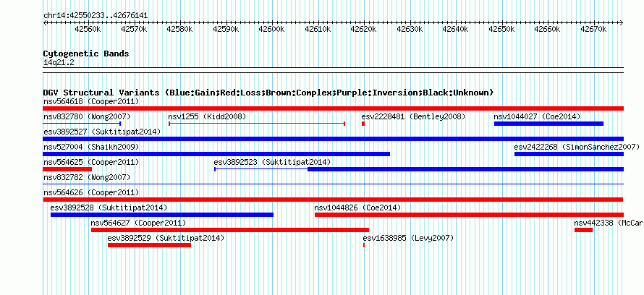This screenshot has width=644, height=295.
Task: Open the nsv442338 label text
Action: pos(609,223)
